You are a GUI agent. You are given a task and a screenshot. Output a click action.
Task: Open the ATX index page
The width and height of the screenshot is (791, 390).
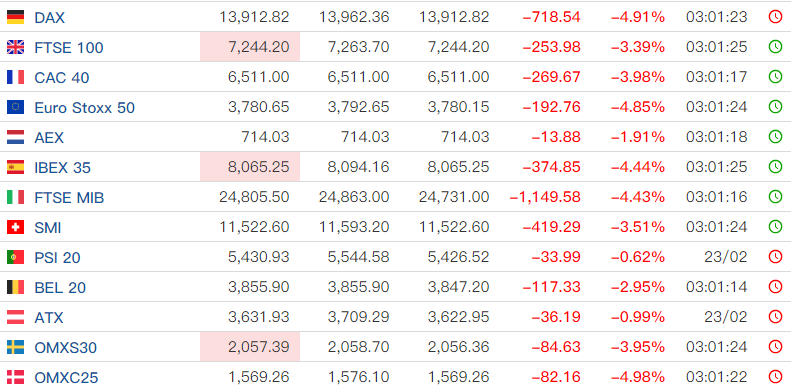click(49, 317)
